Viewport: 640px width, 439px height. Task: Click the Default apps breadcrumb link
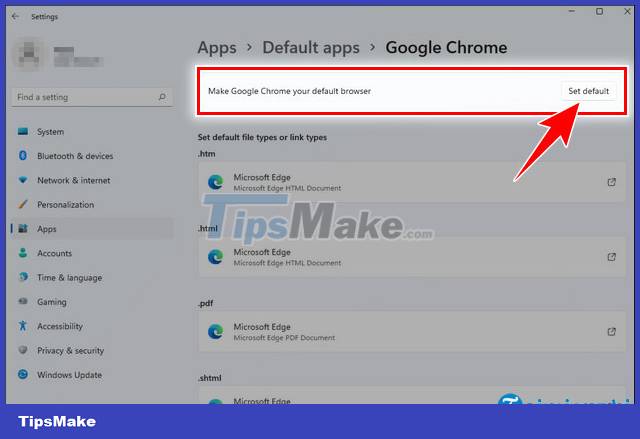[x=311, y=48]
